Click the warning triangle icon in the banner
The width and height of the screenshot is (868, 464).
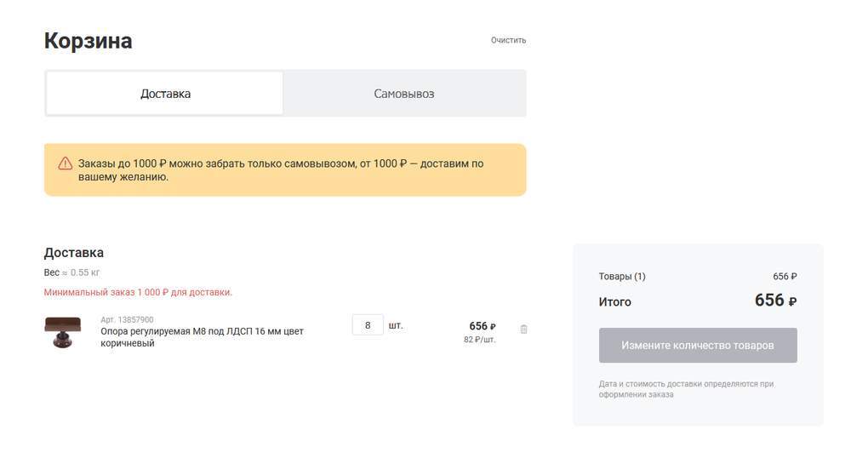[66, 163]
